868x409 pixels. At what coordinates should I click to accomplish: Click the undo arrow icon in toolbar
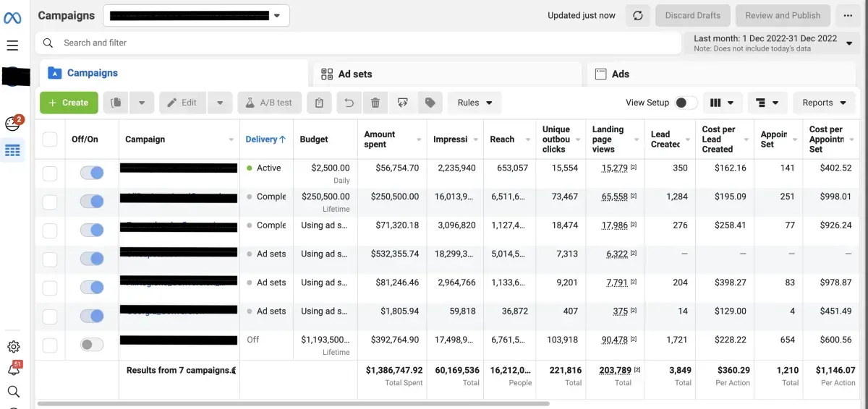tap(349, 103)
